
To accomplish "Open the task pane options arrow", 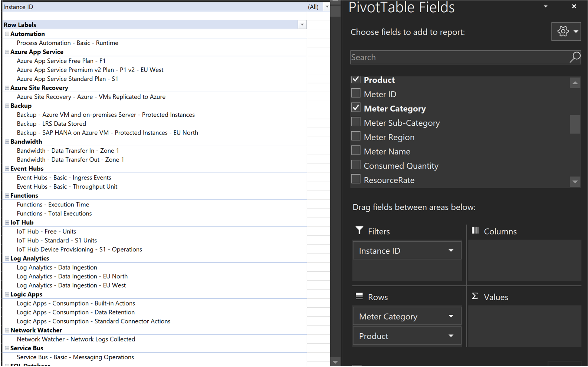I will tap(545, 6).
